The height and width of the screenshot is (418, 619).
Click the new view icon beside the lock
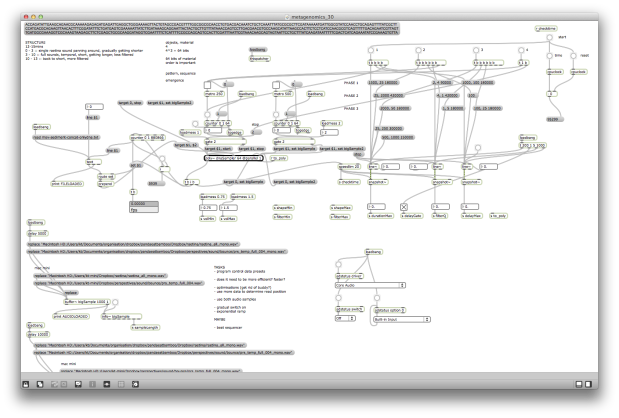pyautogui.click(x=40, y=384)
